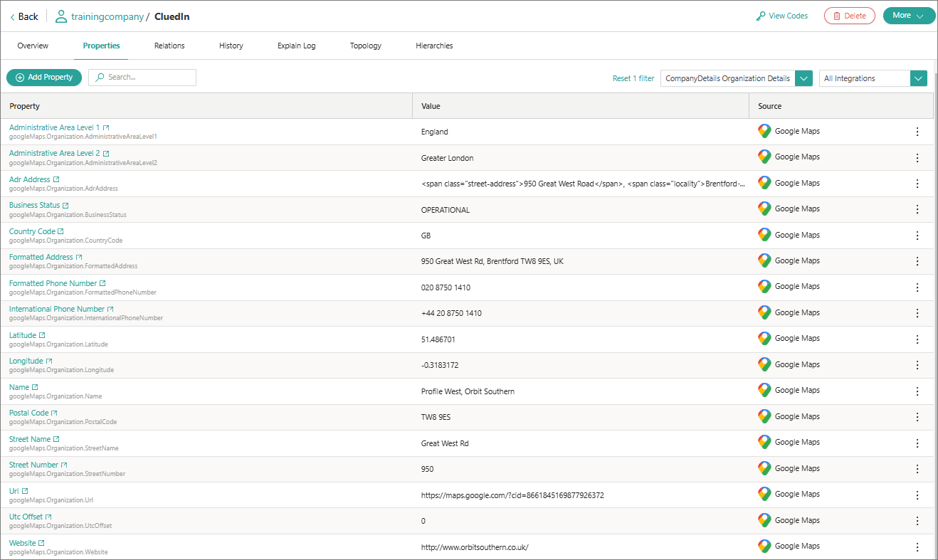The width and height of the screenshot is (938, 560).
Task: Click Google Maps icon in England row
Action: [x=764, y=131]
